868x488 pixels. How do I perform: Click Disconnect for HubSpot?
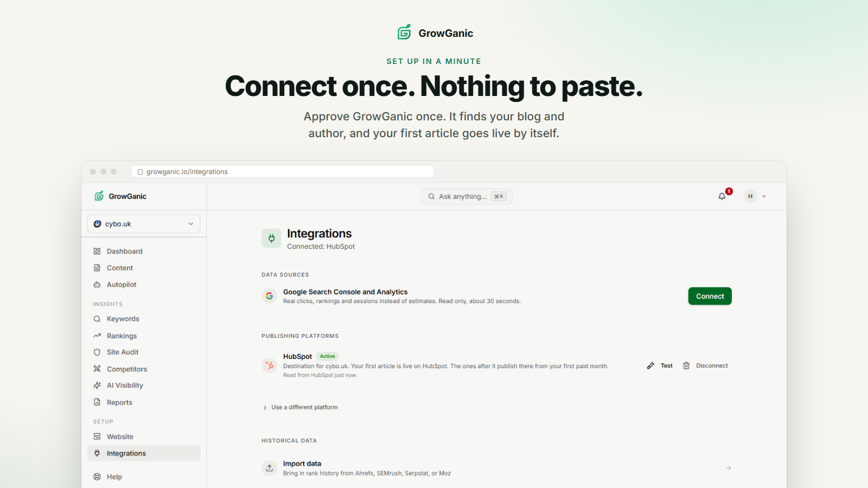712,365
